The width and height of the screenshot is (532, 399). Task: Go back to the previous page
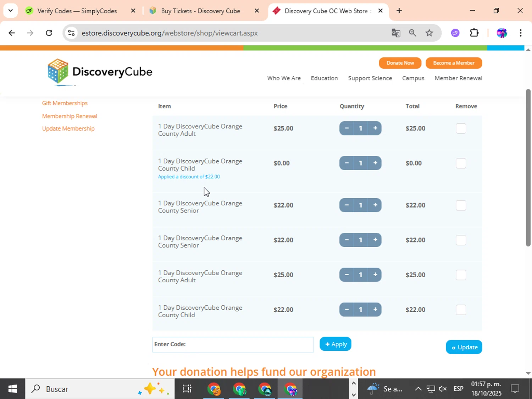[x=12, y=33]
